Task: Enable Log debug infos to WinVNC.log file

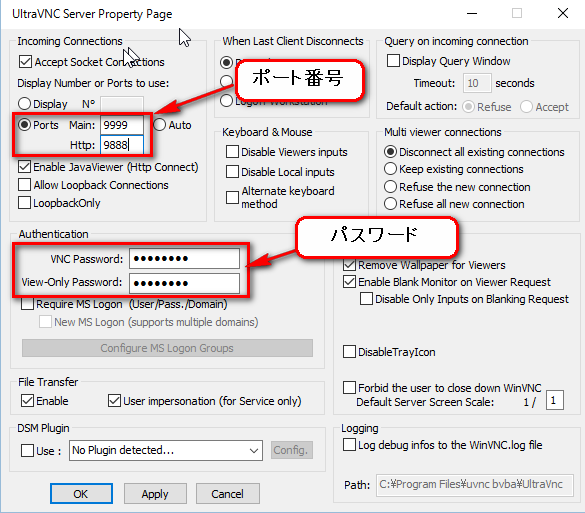Action: click(x=349, y=445)
